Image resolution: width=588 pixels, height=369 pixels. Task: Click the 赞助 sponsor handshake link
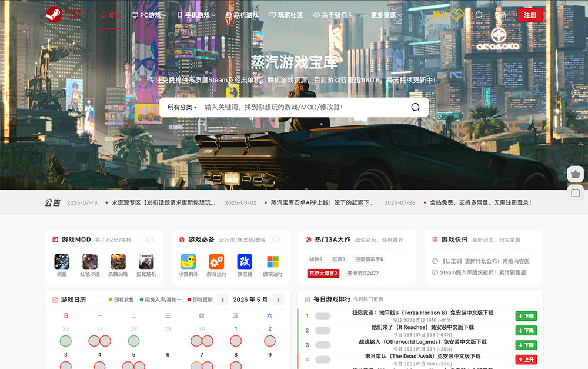(x=448, y=15)
